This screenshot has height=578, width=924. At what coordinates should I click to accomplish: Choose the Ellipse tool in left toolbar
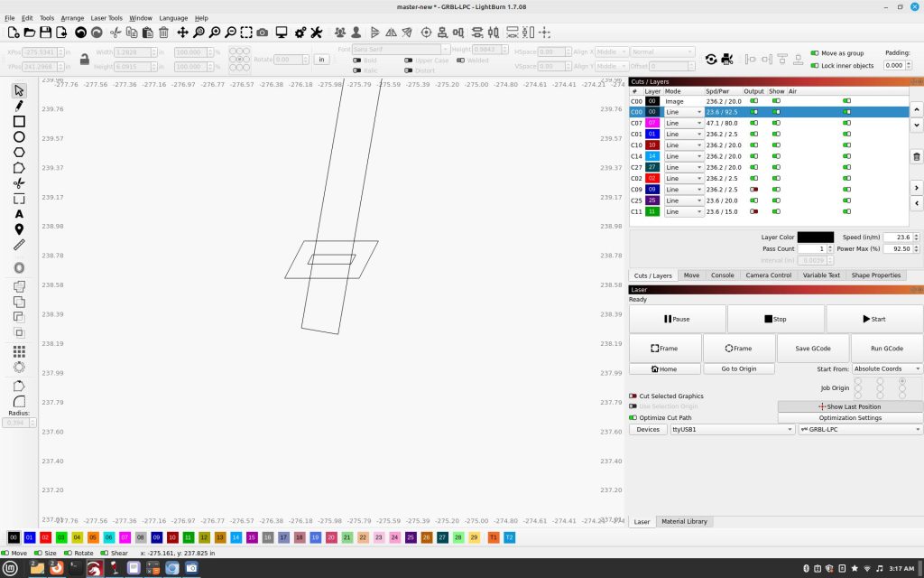point(19,136)
